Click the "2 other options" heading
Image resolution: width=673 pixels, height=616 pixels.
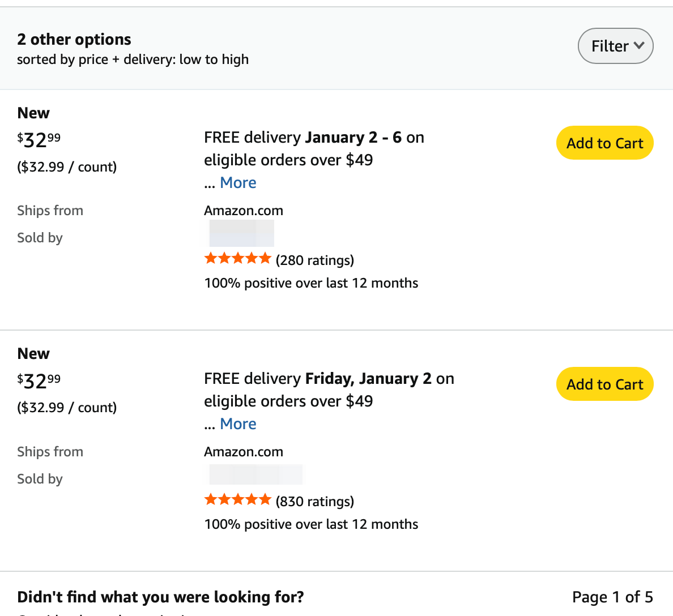(74, 39)
